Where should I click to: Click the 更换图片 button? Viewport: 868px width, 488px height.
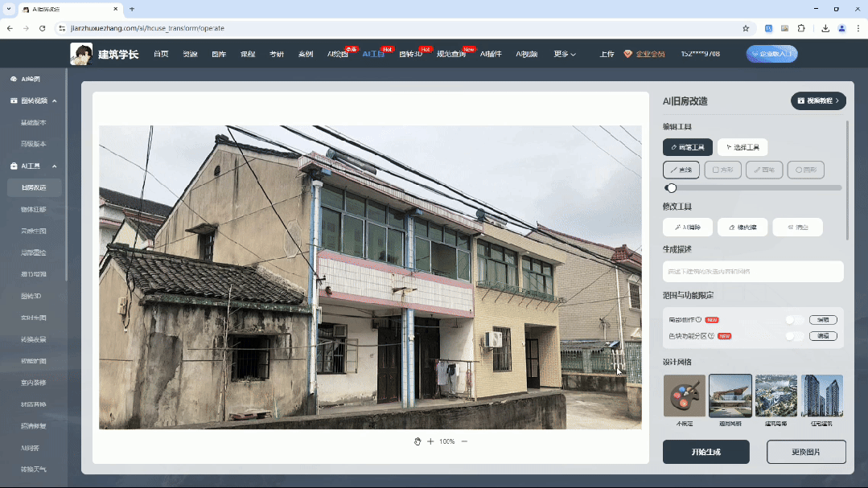pos(806,452)
